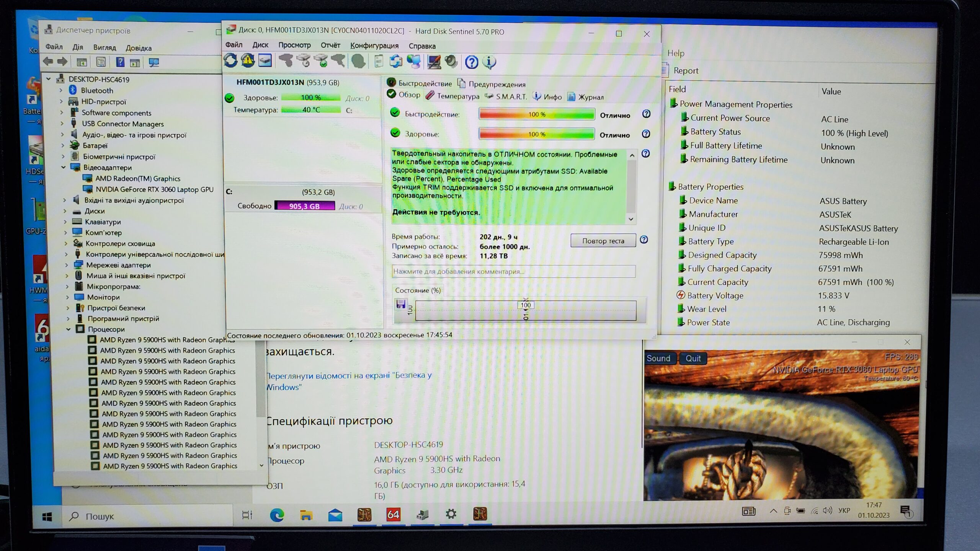The height and width of the screenshot is (551, 980).
Task: Click the network computers toolbar icon
Action: pos(414,62)
